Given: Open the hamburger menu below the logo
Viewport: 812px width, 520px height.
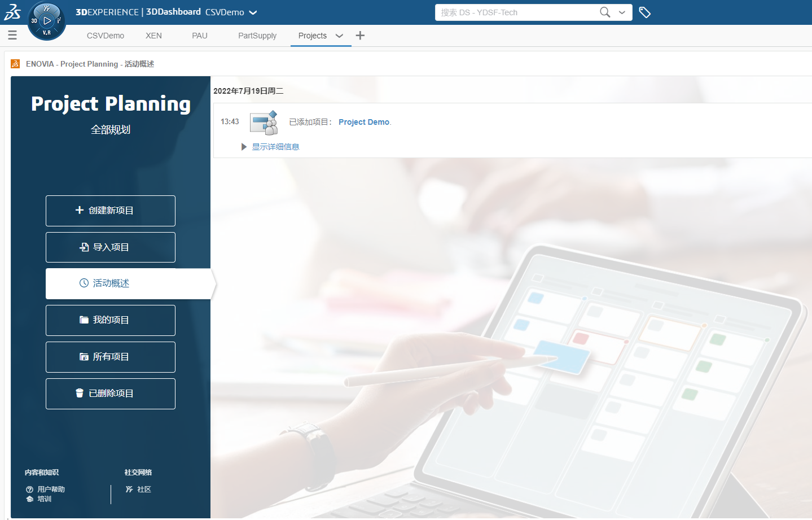Looking at the screenshot, I should coord(12,35).
